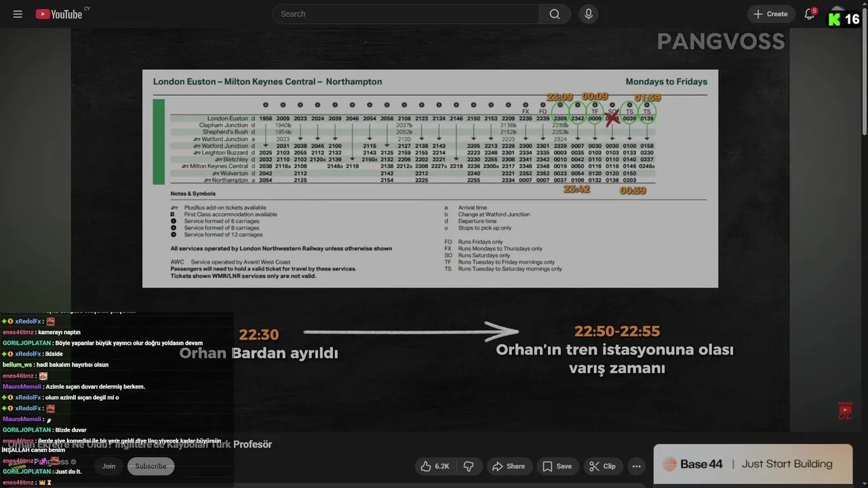Open the notifications bell

click(x=809, y=14)
